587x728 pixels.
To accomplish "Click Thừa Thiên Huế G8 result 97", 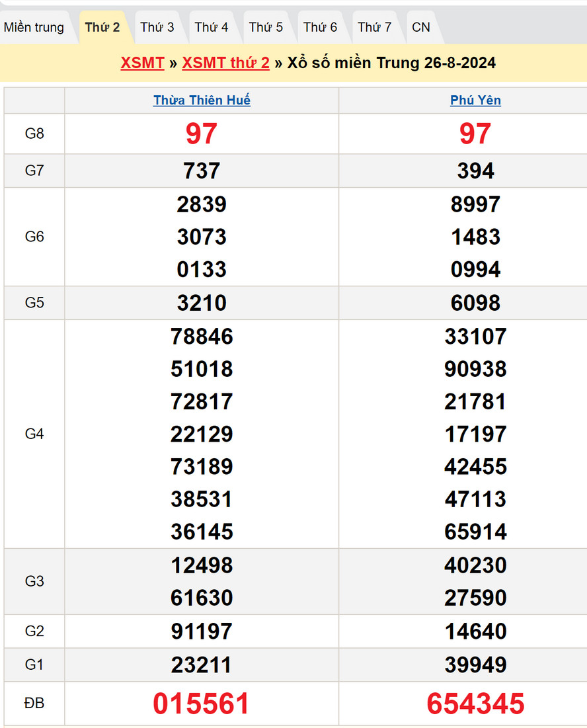I will coord(202,134).
